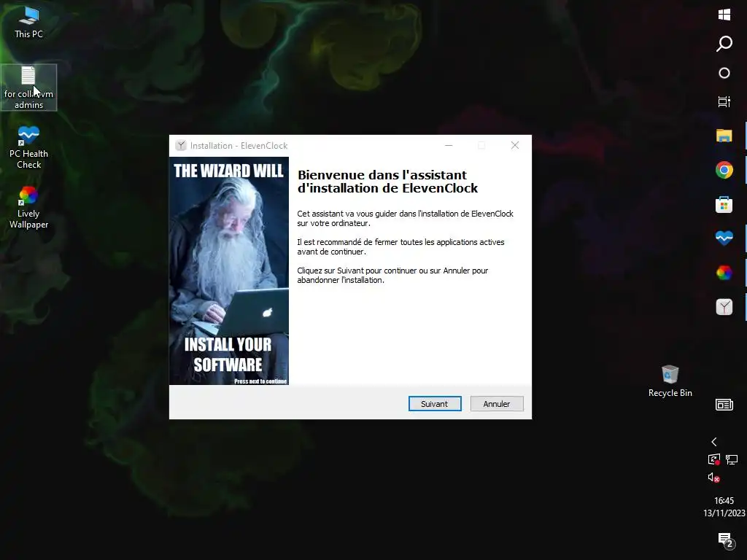Expand the hidden system tray icons chevron
The width and height of the screenshot is (747, 560).
(x=713, y=442)
